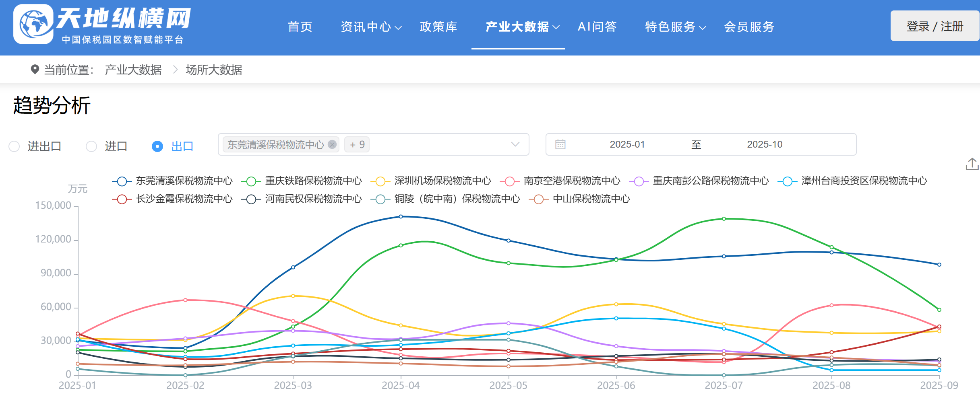Click the export/share icon above the chart
Viewport: 980px width, 407px height.
972,164
